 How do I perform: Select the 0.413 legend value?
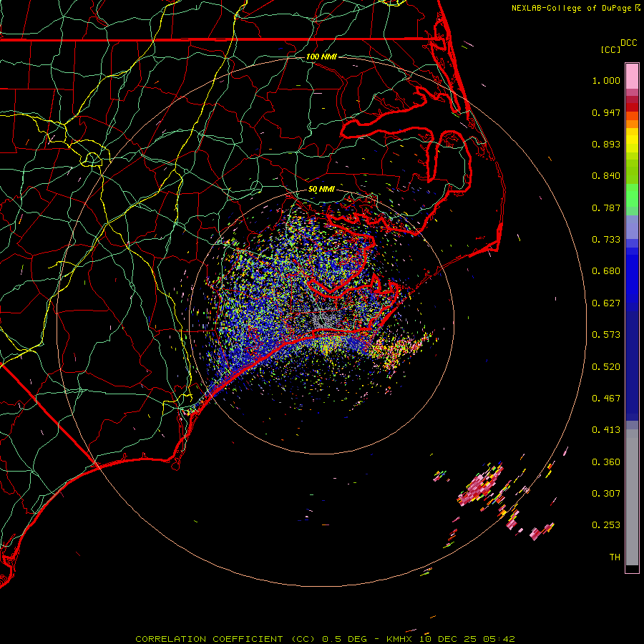pyautogui.click(x=606, y=430)
